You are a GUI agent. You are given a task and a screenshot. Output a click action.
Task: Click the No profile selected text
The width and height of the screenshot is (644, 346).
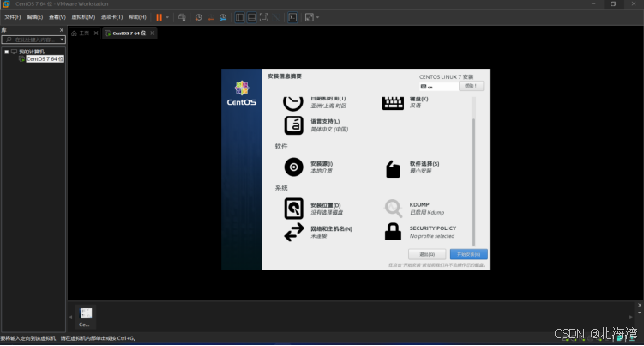[x=432, y=236]
